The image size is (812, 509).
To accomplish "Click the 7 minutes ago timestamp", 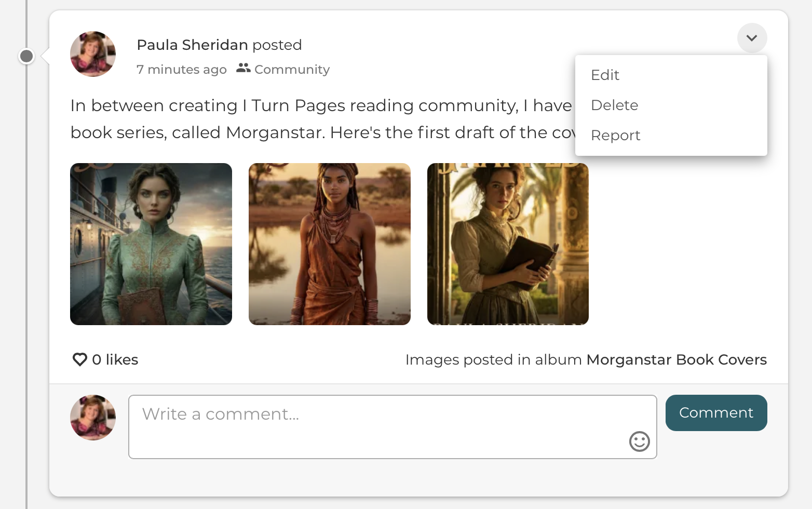I will tap(182, 70).
